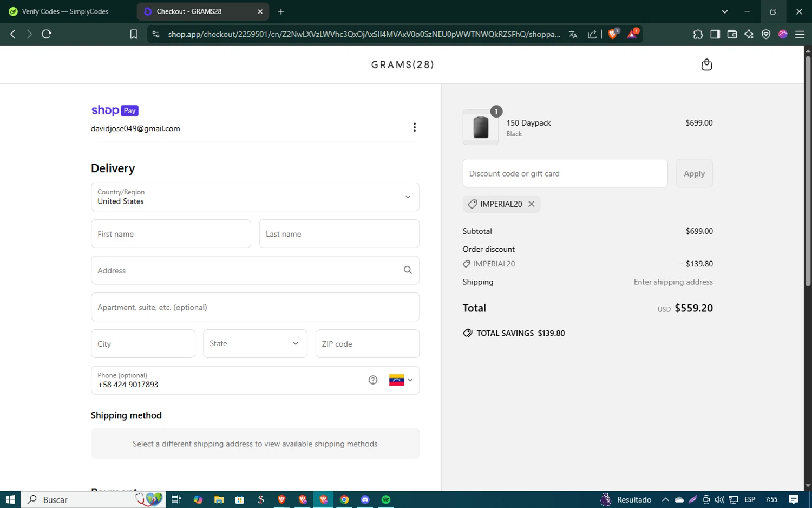
Task: Click the browser forward arrow
Action: [29, 34]
